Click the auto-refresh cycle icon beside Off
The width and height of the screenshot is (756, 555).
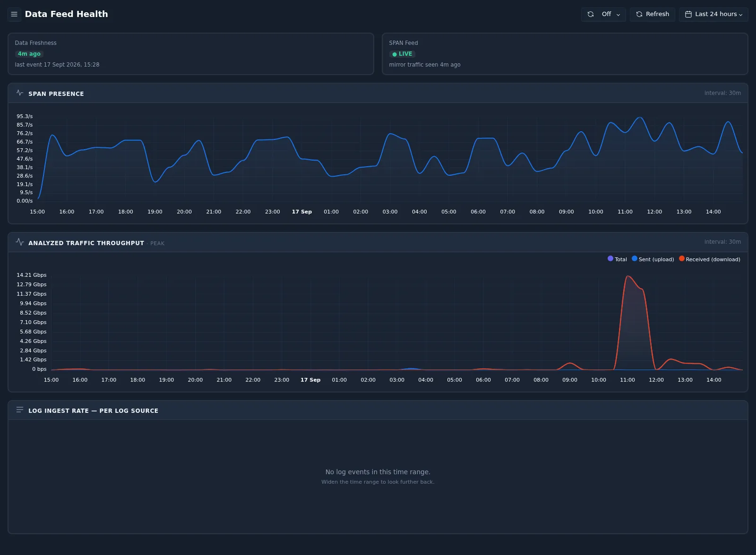click(x=591, y=14)
